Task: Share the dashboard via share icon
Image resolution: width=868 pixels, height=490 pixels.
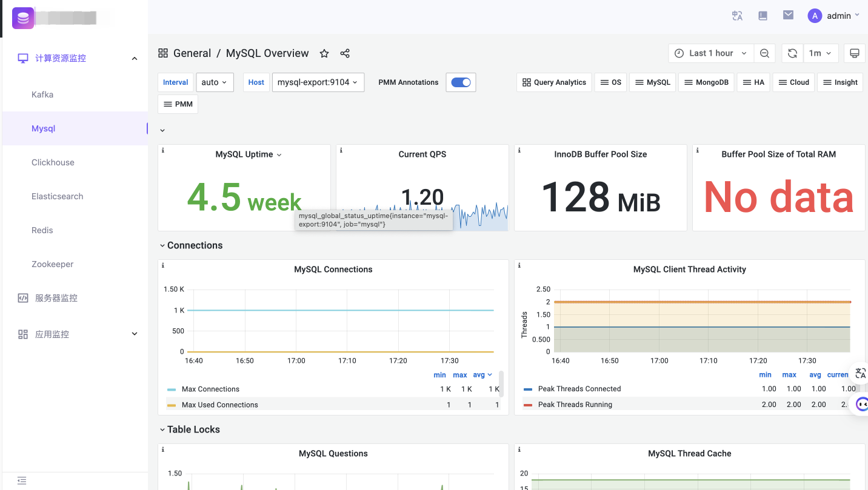Action: click(x=345, y=53)
